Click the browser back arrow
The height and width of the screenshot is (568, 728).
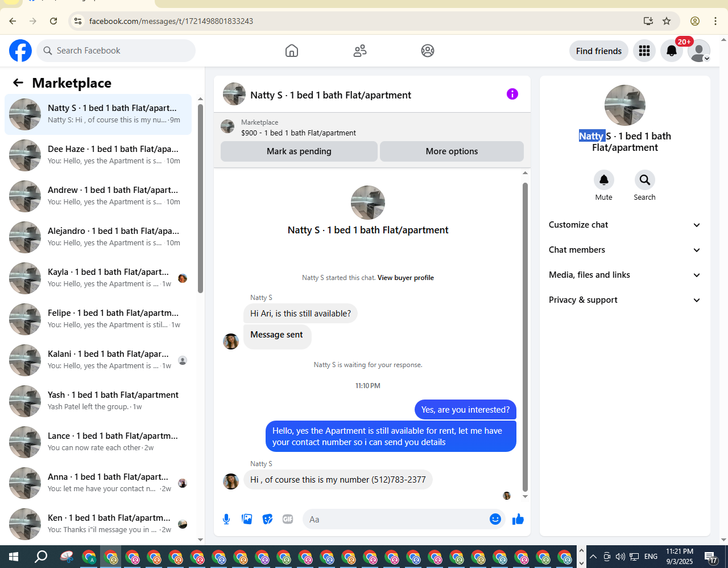coord(13,21)
